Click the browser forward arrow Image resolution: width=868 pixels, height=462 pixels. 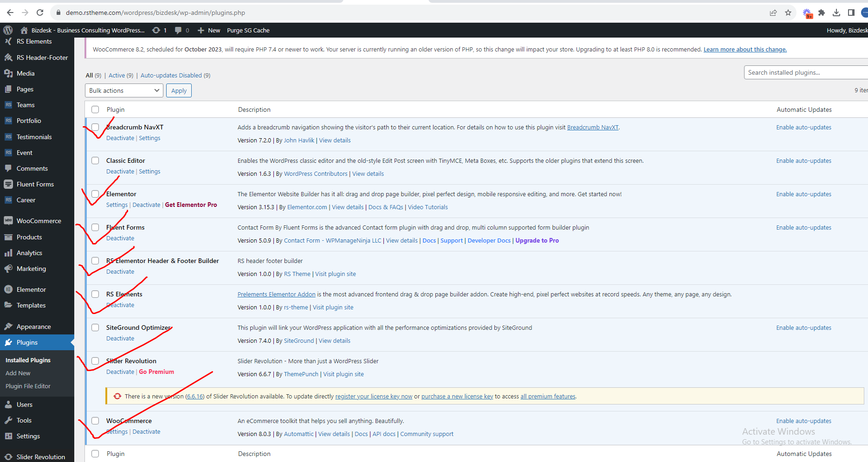pyautogui.click(x=25, y=13)
